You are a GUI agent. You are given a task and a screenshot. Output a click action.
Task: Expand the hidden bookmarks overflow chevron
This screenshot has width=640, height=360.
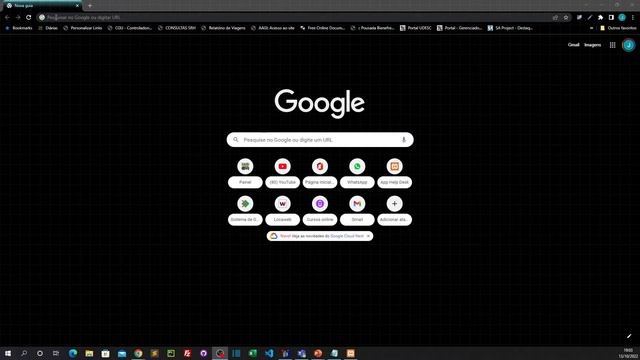pos(591,28)
